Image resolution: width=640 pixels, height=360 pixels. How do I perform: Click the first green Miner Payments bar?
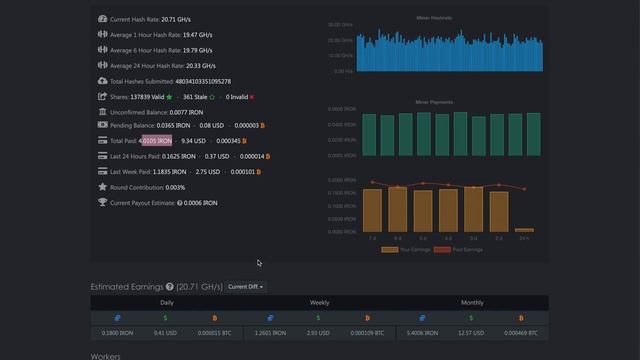pos(369,135)
